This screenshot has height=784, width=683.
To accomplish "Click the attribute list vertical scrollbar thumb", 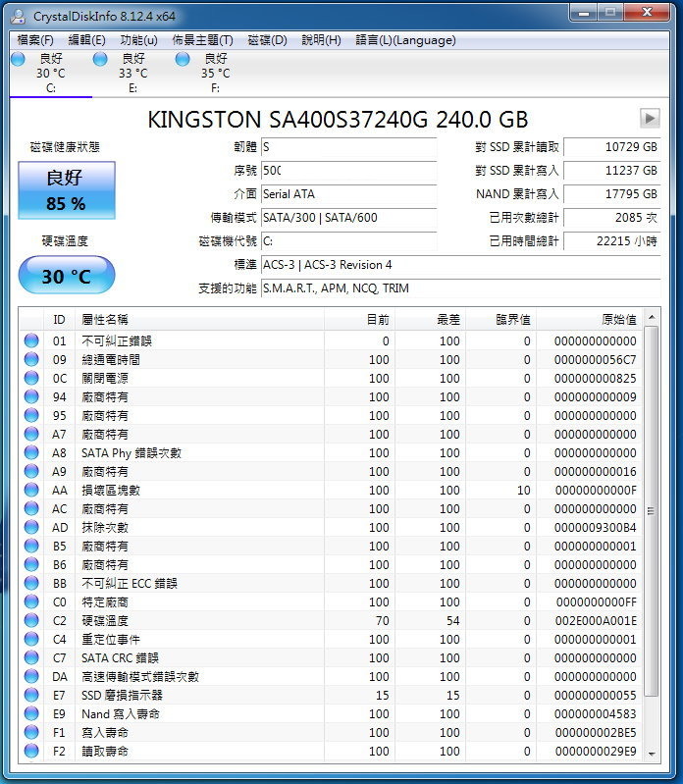I will (651, 511).
